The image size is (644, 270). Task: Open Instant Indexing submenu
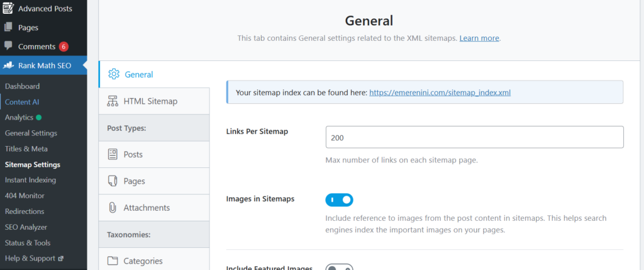tap(30, 180)
